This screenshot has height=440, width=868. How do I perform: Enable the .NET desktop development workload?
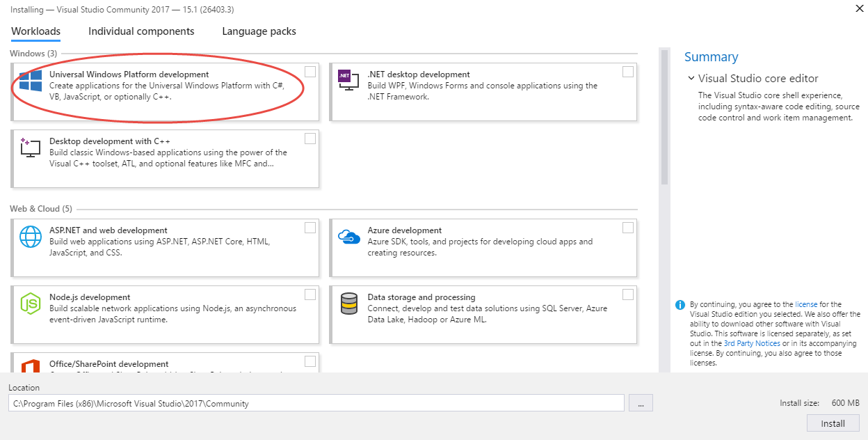point(628,72)
